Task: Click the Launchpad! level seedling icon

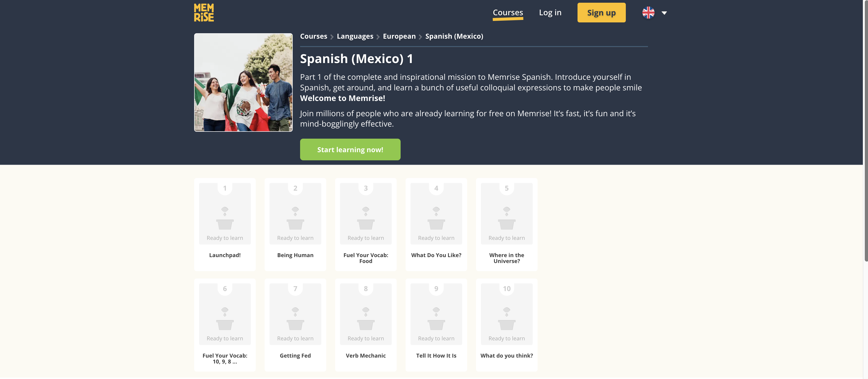Action: coord(225,218)
